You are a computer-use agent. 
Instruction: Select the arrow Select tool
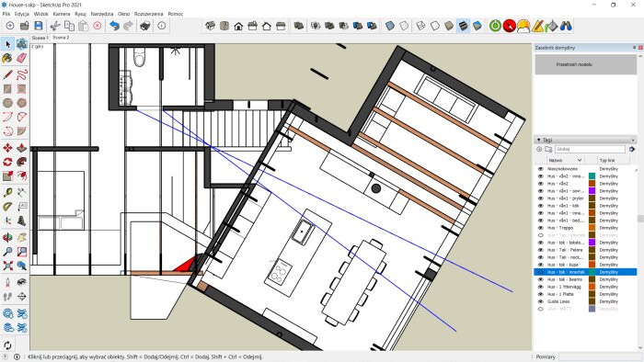click(7, 44)
